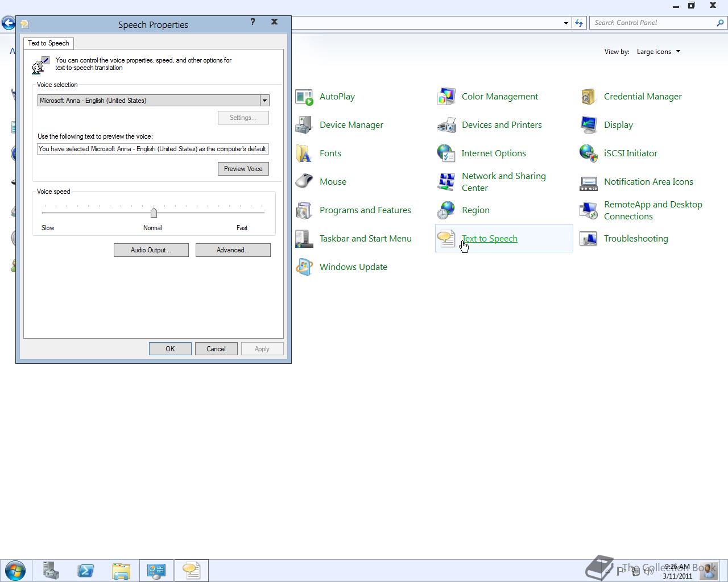
Task: Open the Fonts folder icon
Action: [x=304, y=153]
